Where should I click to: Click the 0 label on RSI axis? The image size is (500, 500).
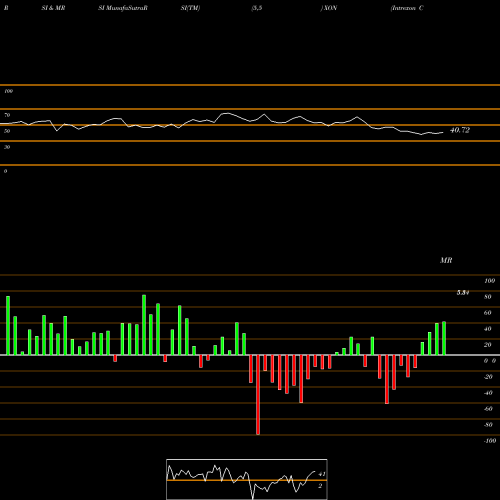[x=5, y=171]
